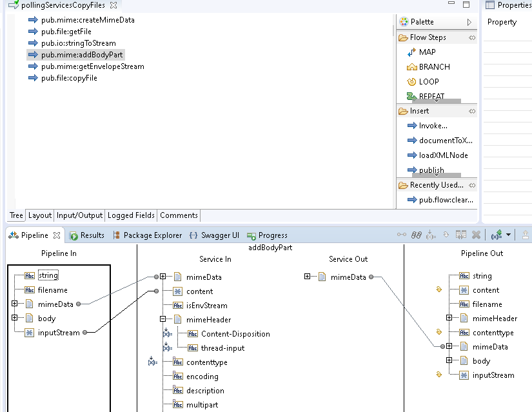Insert a REPEAT flow step
The width and height of the screenshot is (532, 412).
(x=431, y=95)
